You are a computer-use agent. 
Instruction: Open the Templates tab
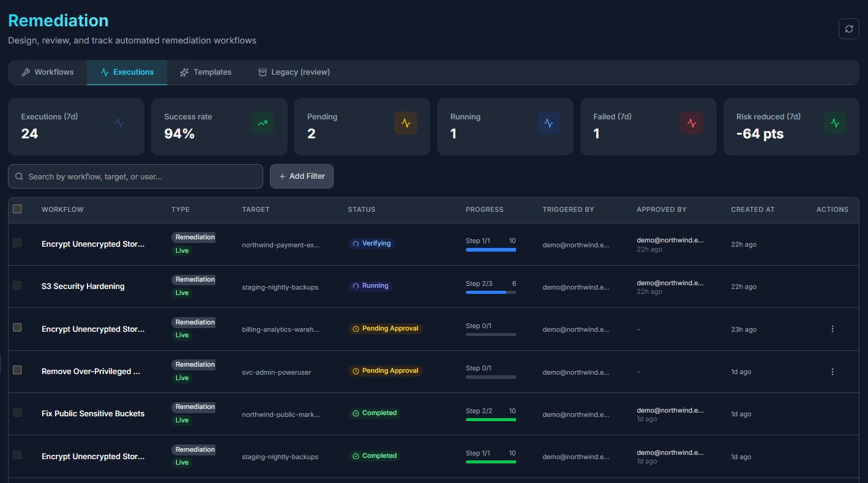[206, 72]
